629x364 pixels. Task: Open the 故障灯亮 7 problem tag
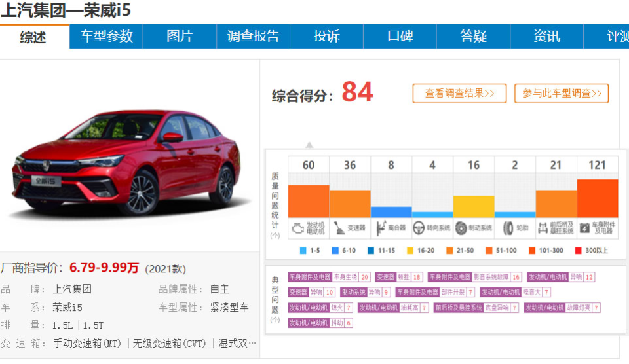click(562, 308)
